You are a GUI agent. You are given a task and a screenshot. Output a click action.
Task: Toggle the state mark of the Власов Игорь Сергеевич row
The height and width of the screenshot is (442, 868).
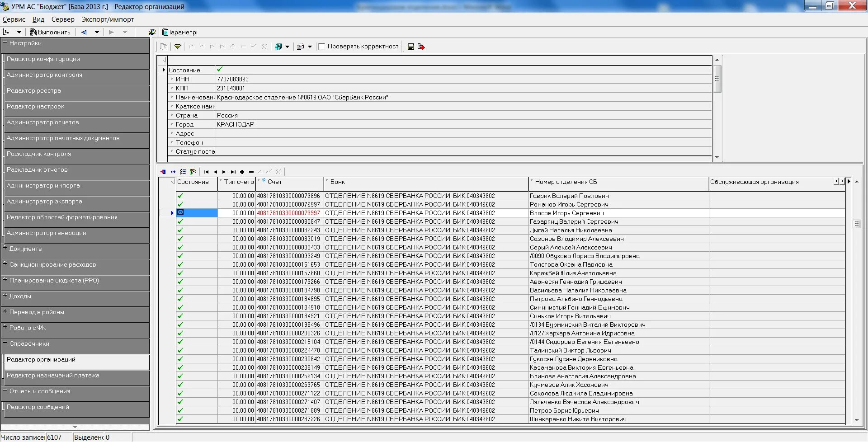(180, 212)
